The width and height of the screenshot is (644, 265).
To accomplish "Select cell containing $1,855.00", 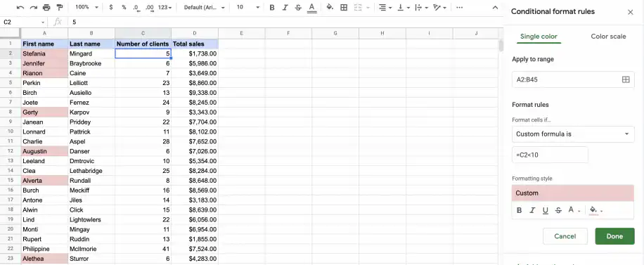I will click(195, 239).
